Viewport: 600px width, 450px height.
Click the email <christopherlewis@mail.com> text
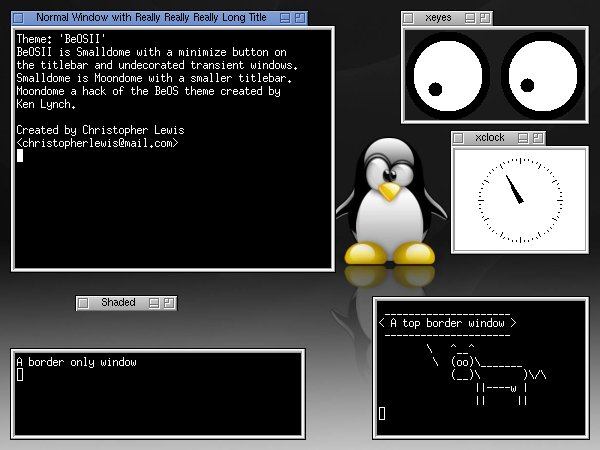(97, 143)
